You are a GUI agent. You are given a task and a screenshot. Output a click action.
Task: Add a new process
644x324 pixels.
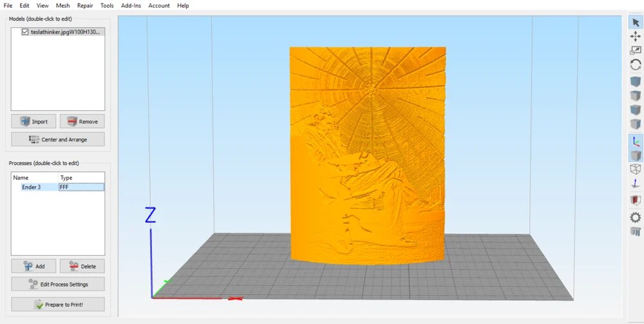(x=33, y=266)
